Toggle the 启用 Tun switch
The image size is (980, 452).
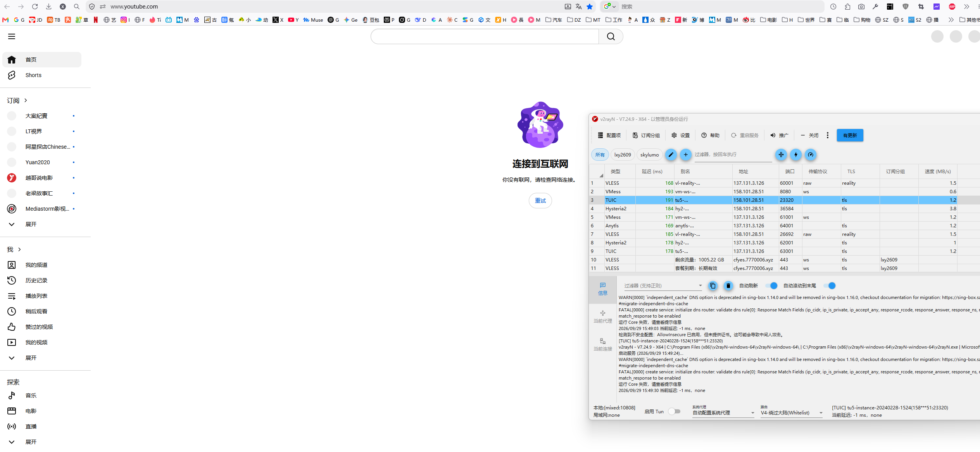pos(674,411)
